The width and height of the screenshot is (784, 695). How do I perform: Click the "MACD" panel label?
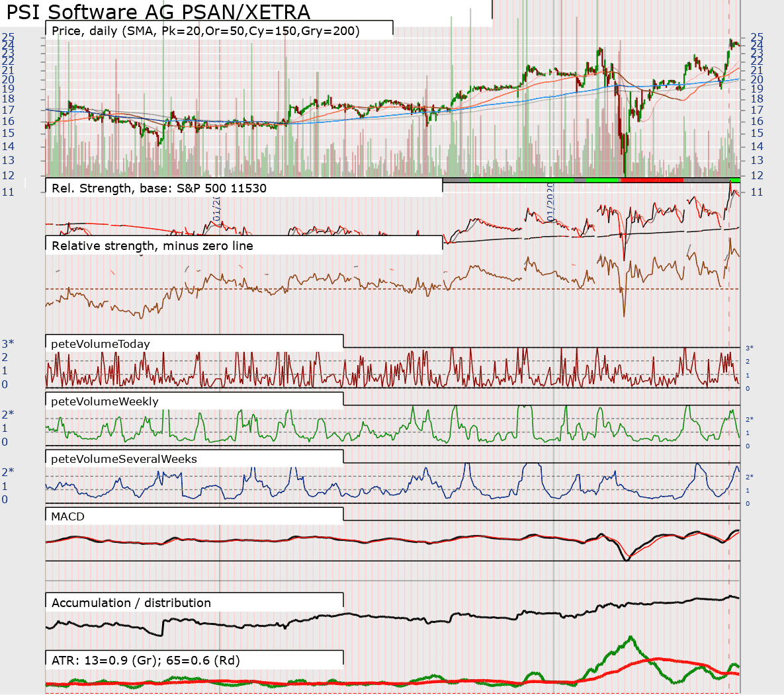pyautogui.click(x=67, y=516)
